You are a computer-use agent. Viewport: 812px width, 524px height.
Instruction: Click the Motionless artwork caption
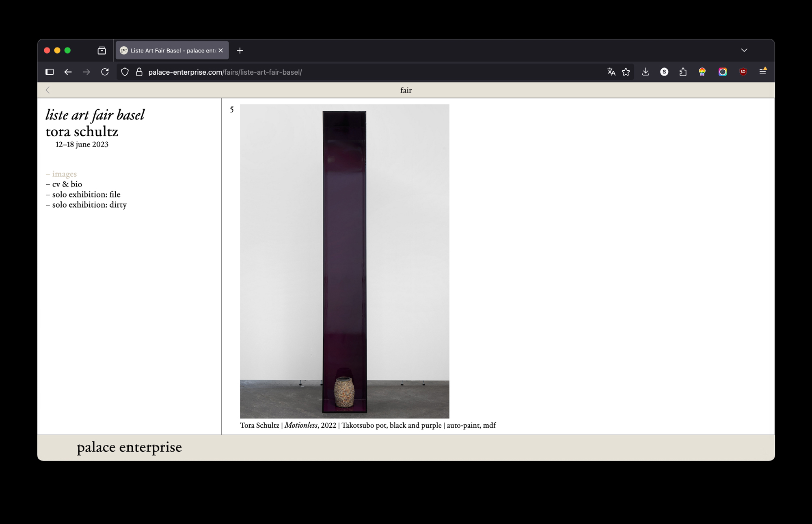pos(368,425)
